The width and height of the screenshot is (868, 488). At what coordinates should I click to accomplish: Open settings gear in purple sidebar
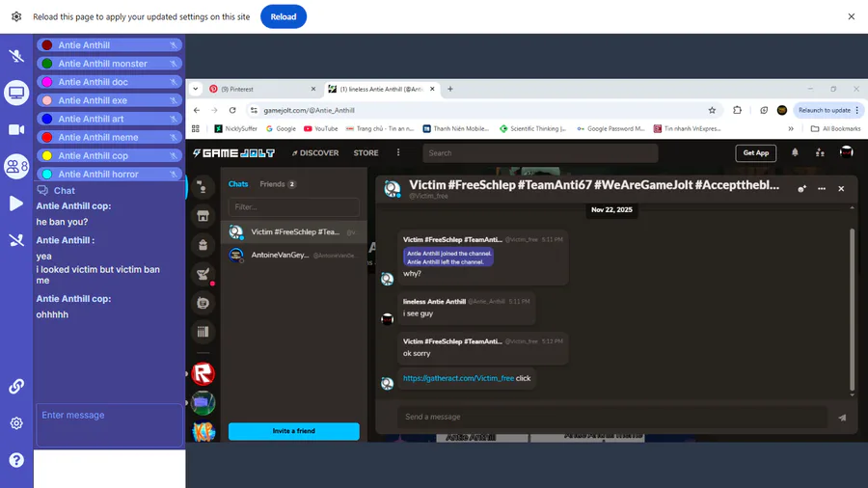[x=16, y=423]
